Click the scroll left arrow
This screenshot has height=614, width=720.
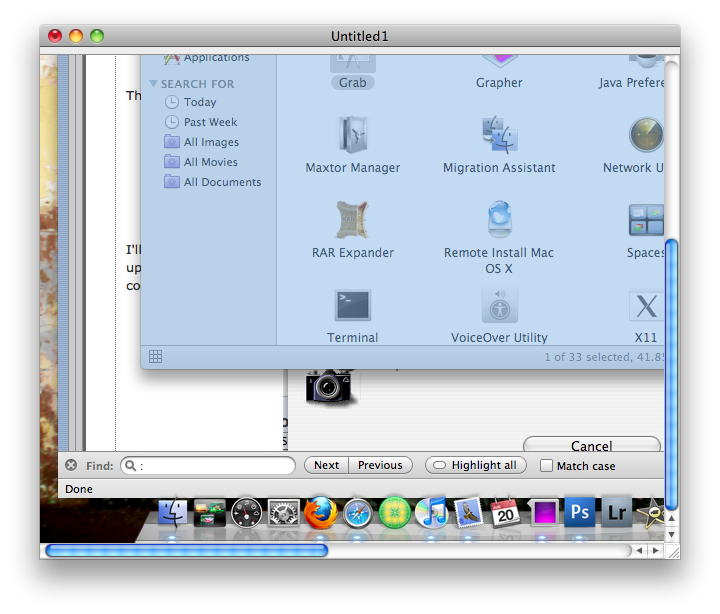click(639, 550)
